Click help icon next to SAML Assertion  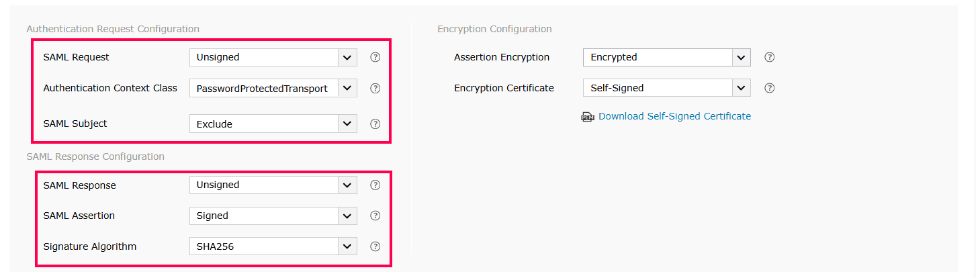click(x=375, y=216)
